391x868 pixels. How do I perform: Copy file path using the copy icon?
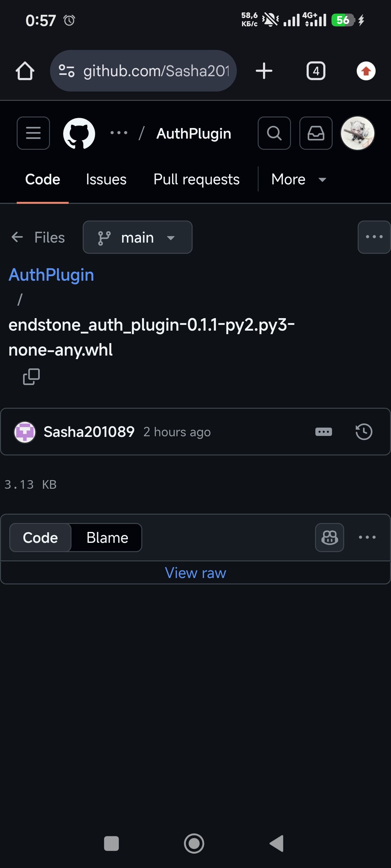click(31, 376)
